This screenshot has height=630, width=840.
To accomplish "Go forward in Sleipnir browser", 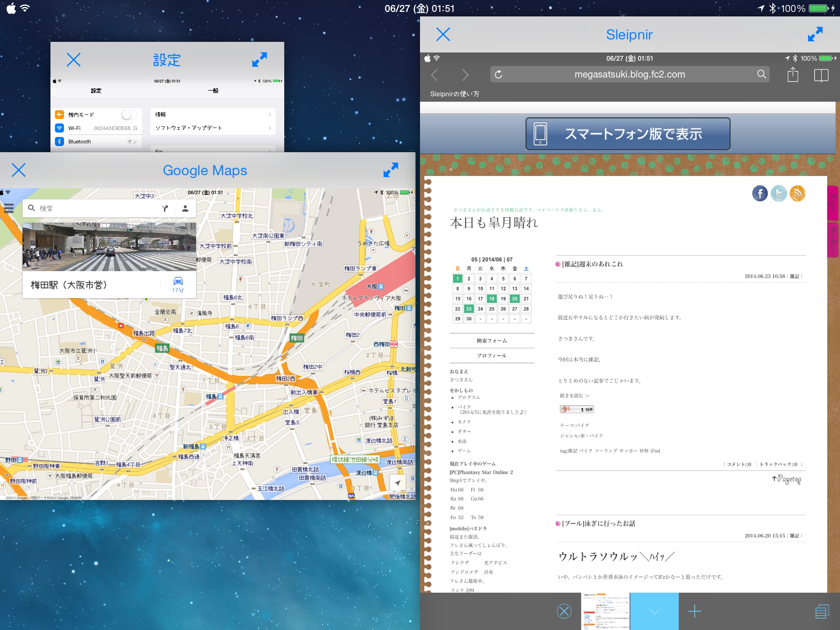I will click(x=465, y=75).
